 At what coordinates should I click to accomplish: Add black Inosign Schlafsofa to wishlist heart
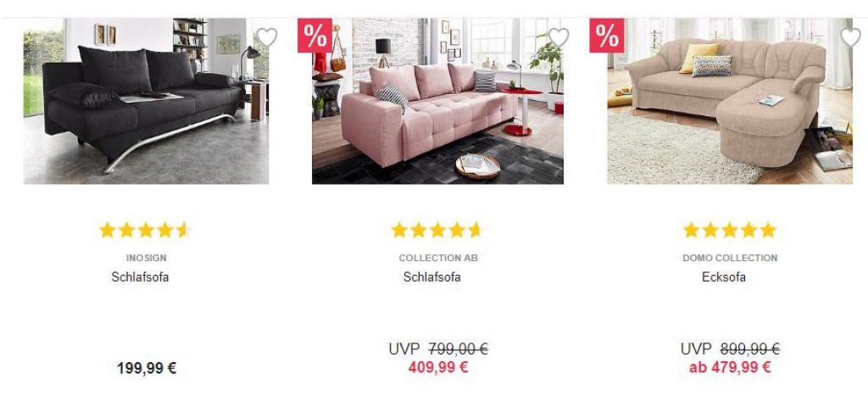pyautogui.click(x=267, y=37)
